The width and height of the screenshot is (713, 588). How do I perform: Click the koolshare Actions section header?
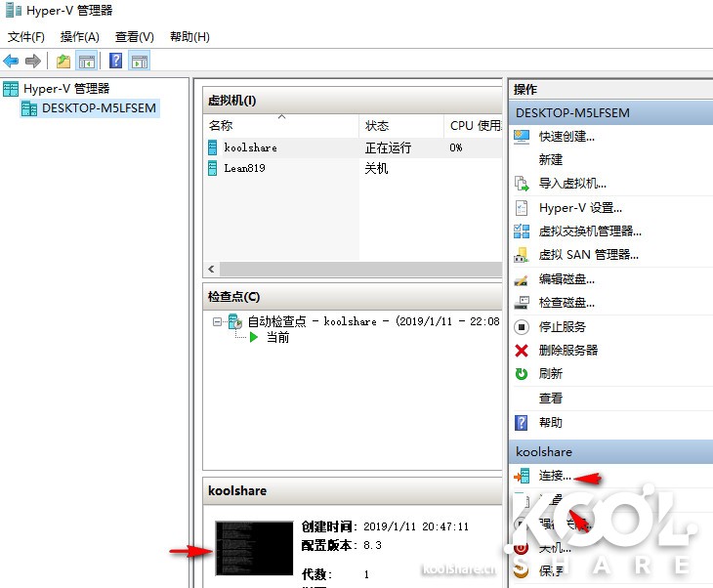pyautogui.click(x=610, y=451)
